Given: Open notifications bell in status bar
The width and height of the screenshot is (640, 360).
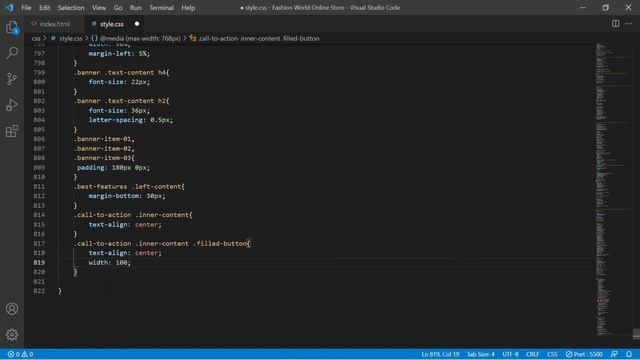Looking at the screenshot, I should [629, 354].
